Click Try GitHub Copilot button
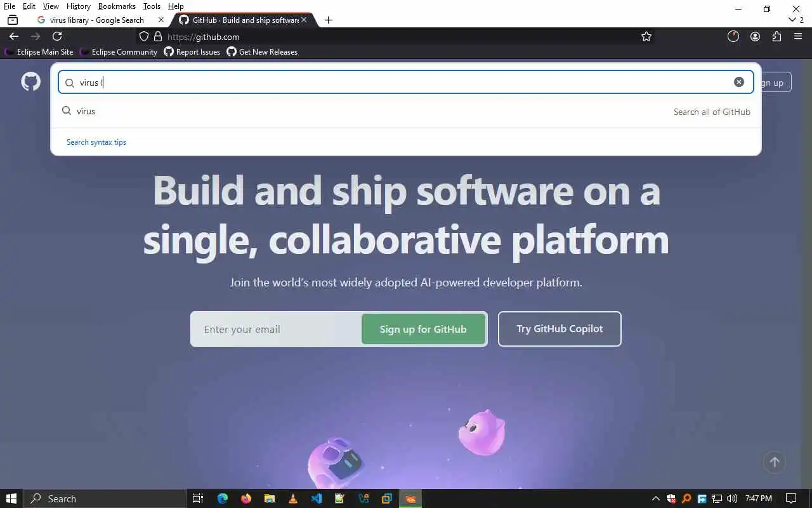The image size is (812, 508). click(x=560, y=329)
